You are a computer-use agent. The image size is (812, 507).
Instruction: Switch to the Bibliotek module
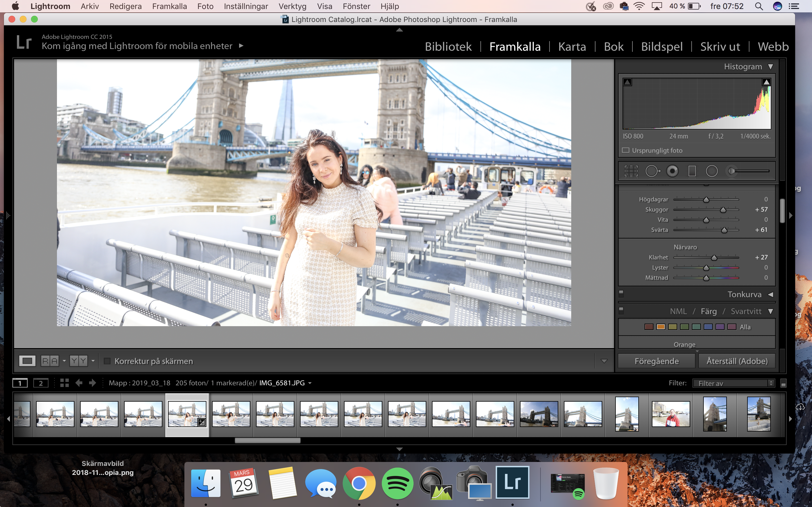click(448, 46)
